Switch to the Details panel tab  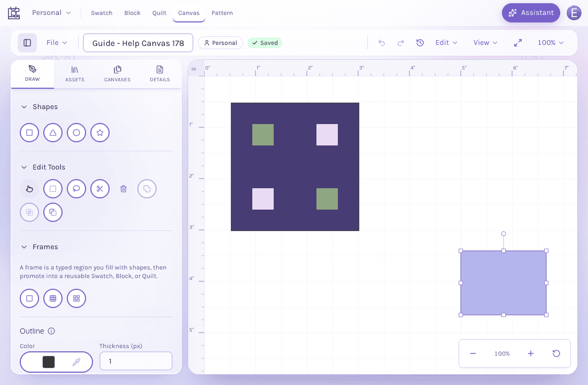pos(160,74)
